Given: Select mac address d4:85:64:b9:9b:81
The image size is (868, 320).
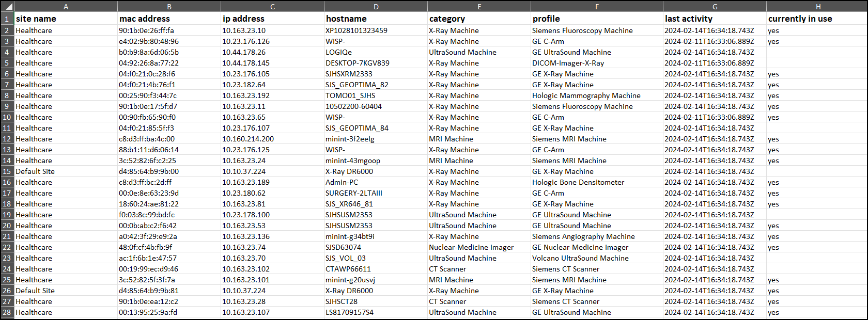Looking at the screenshot, I should pos(169,291).
